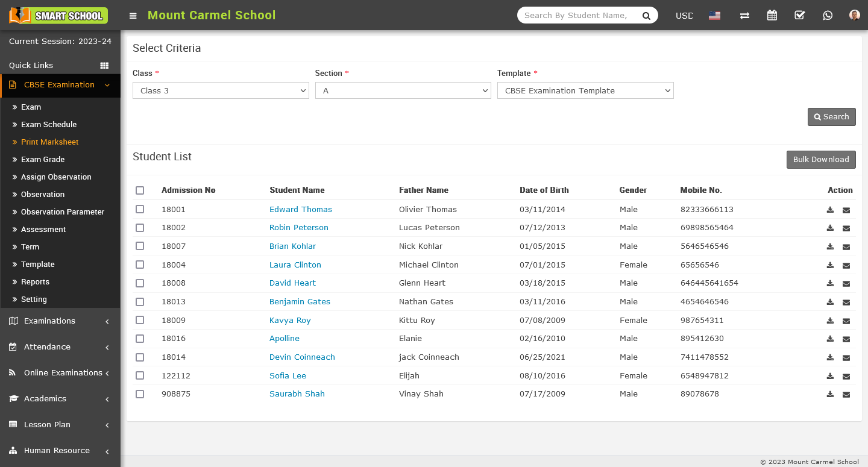Open the Section dropdown
Image resolution: width=868 pixels, height=467 pixels.
(403, 90)
